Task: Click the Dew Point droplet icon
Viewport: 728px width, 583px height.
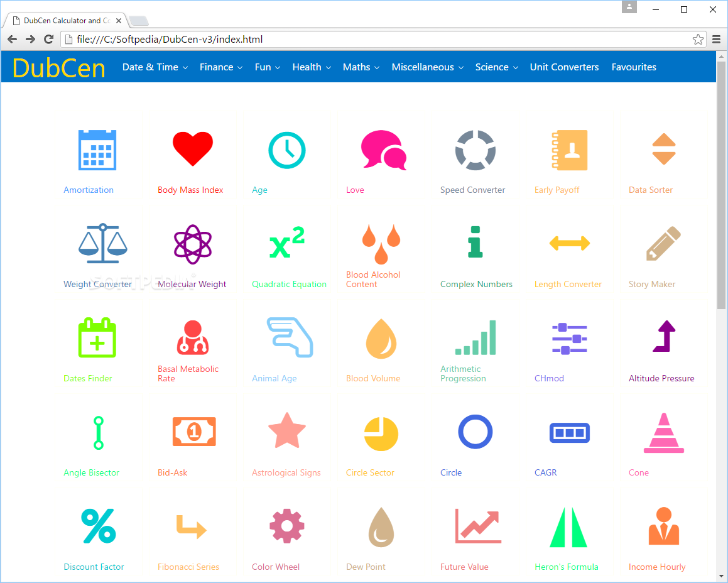Action: [x=381, y=527]
